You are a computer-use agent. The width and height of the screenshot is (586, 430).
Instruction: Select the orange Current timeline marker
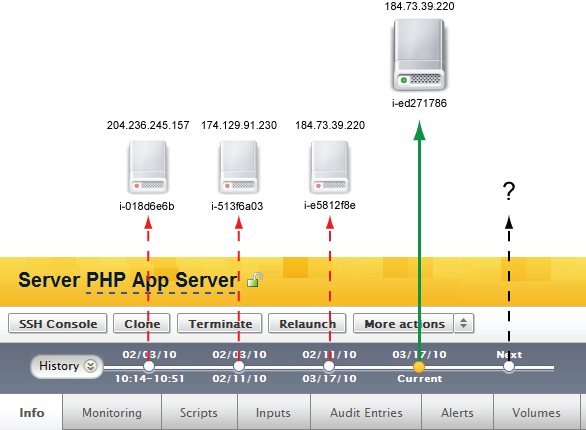coord(419,367)
